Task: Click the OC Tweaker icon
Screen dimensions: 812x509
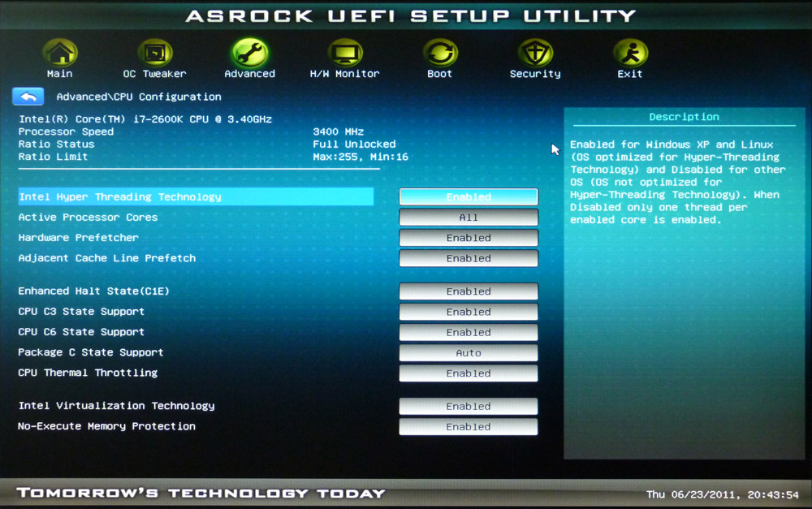Action: pyautogui.click(x=154, y=53)
